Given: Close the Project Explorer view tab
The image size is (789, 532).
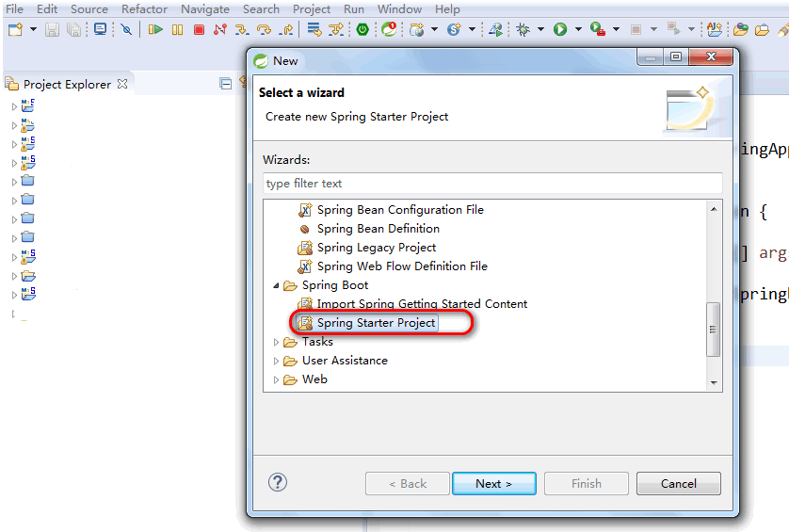Looking at the screenshot, I should (122, 84).
